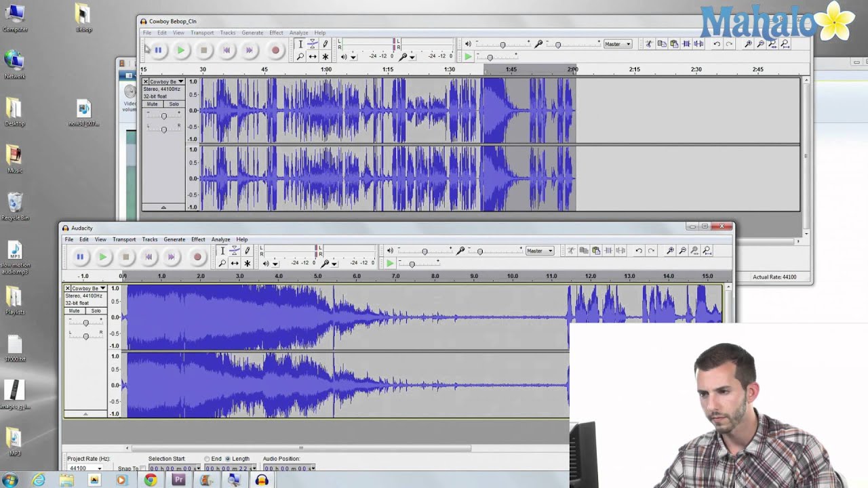Click Undo icon in front Audacity window
Image resolution: width=868 pixels, height=488 pixels.
coord(639,251)
